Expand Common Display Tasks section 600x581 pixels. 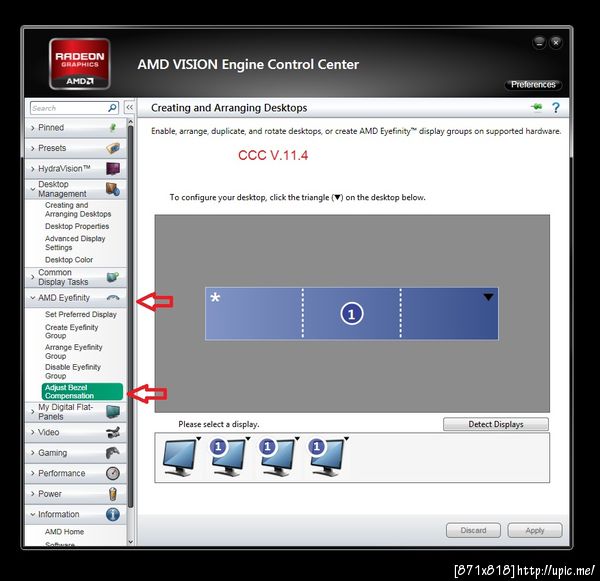click(33, 277)
